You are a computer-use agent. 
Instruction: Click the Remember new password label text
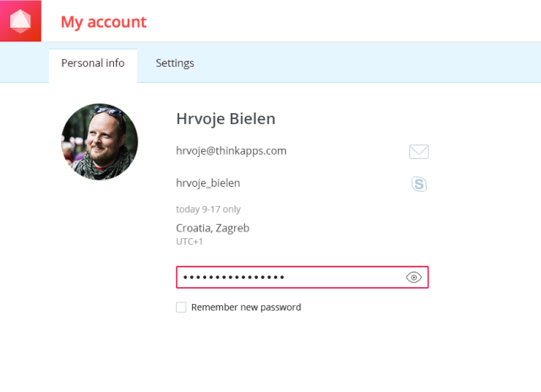pyautogui.click(x=246, y=308)
